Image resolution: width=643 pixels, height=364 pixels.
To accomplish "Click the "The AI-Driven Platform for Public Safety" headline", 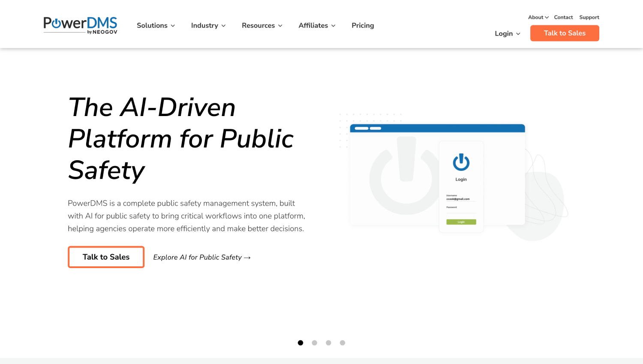I will [x=181, y=139].
